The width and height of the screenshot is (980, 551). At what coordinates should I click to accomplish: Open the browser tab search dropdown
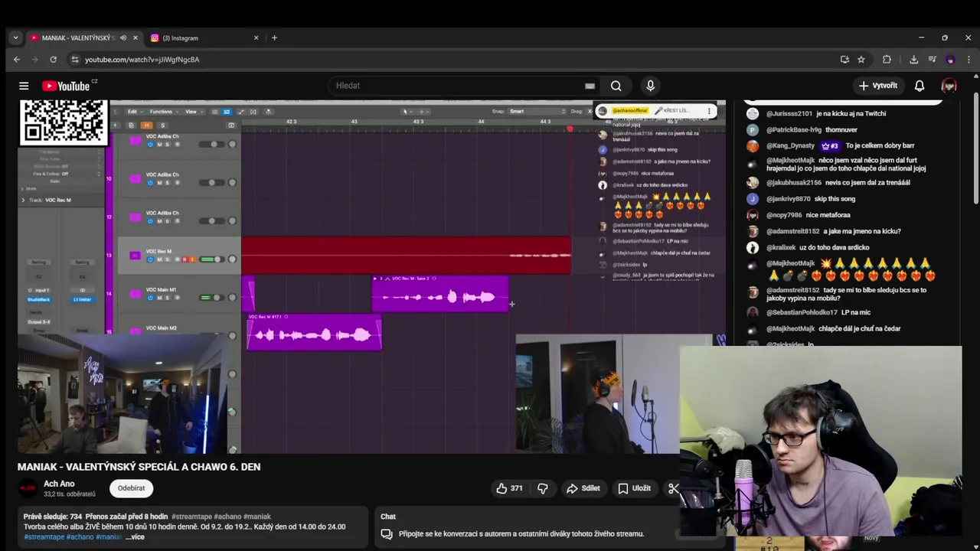point(15,37)
